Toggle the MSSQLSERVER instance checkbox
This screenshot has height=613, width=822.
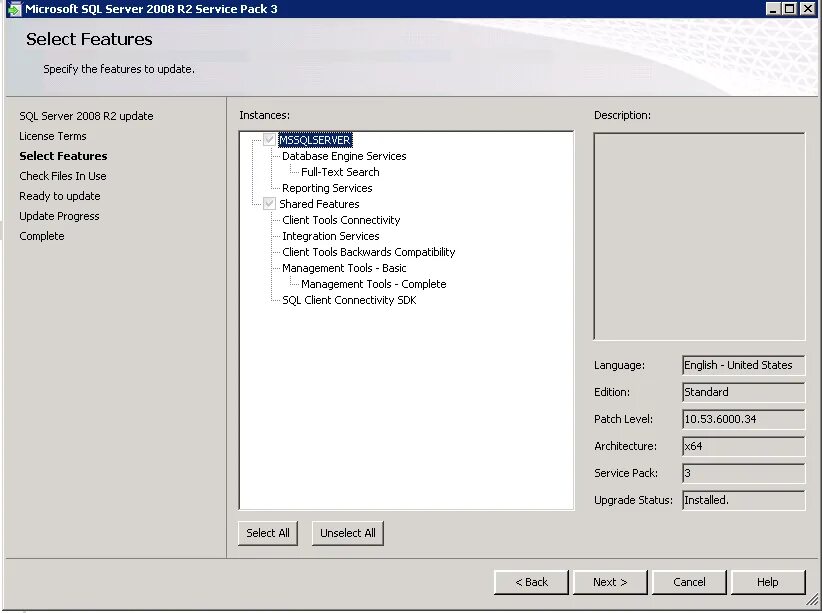(x=269, y=140)
